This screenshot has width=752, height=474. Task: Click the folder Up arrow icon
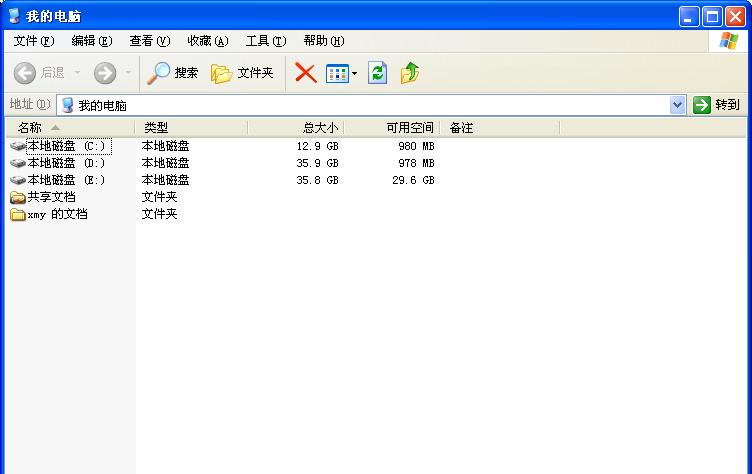click(410, 73)
